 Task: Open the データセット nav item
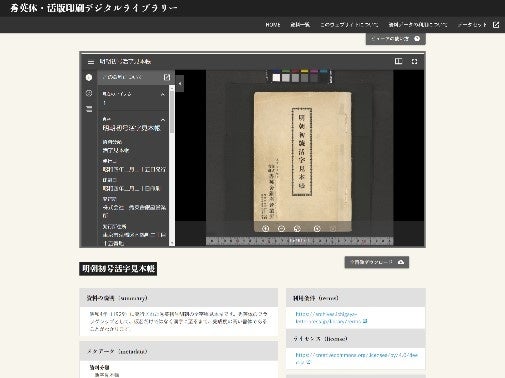[472, 25]
